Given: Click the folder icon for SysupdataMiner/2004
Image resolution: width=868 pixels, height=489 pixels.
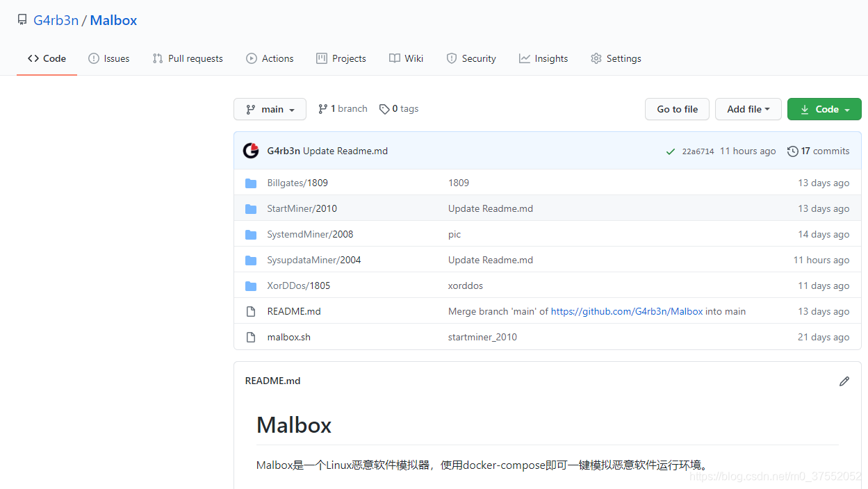Looking at the screenshot, I should click(251, 260).
